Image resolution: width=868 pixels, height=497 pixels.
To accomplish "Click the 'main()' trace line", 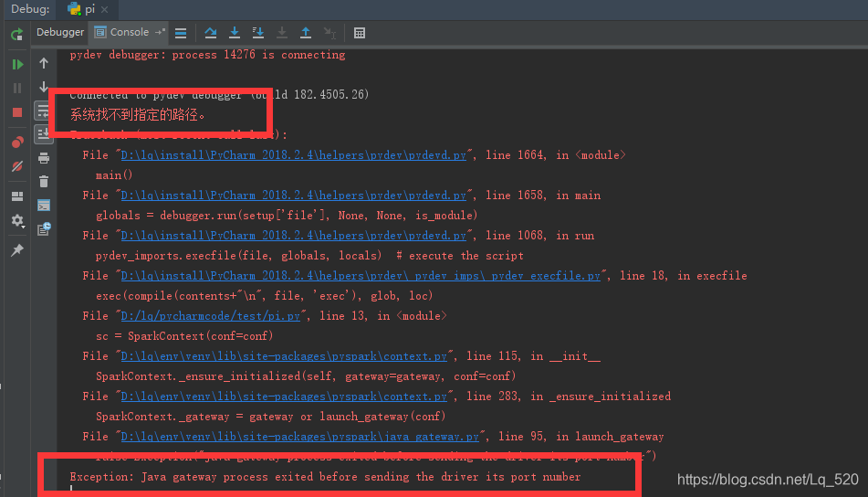I will pyautogui.click(x=114, y=175).
